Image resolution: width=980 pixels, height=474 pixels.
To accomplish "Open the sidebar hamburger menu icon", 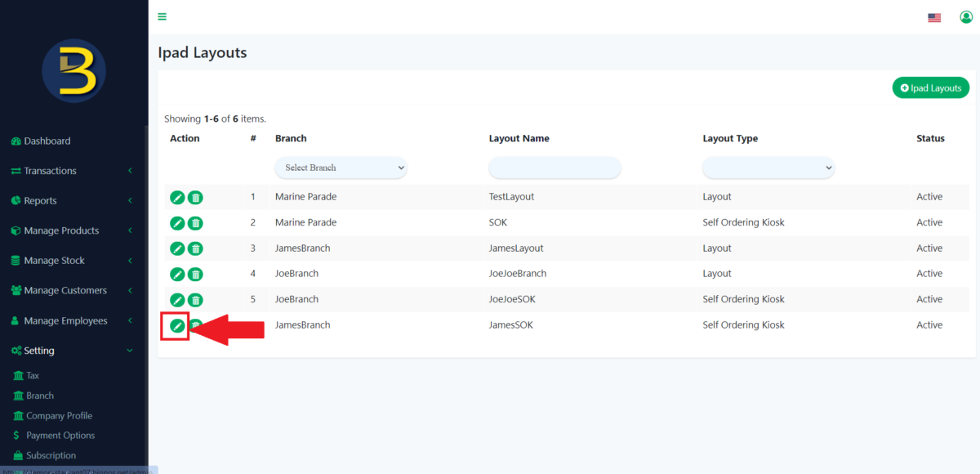I will (162, 16).
